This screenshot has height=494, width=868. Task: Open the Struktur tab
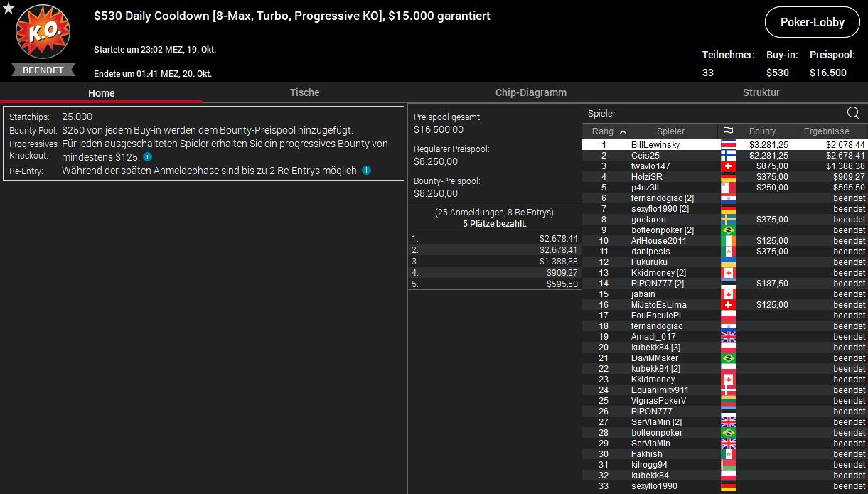tap(761, 92)
